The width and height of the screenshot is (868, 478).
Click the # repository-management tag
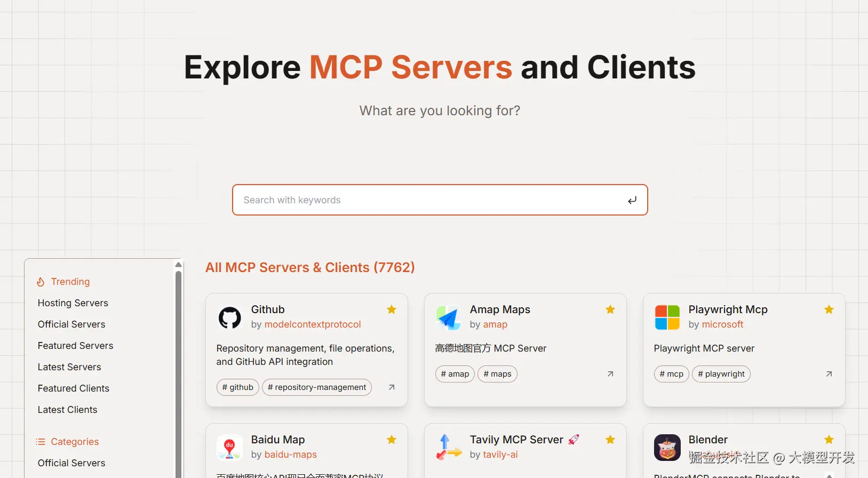[317, 387]
